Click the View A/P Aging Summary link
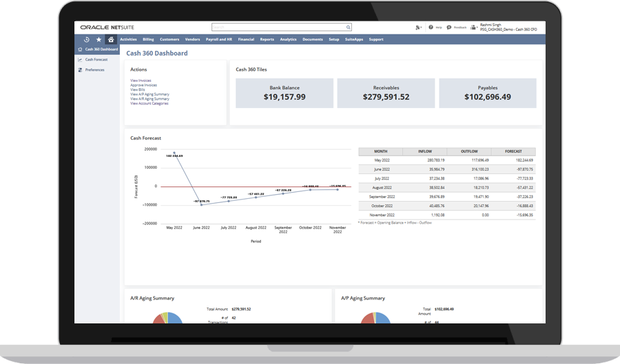The width and height of the screenshot is (620, 364). [x=150, y=94]
